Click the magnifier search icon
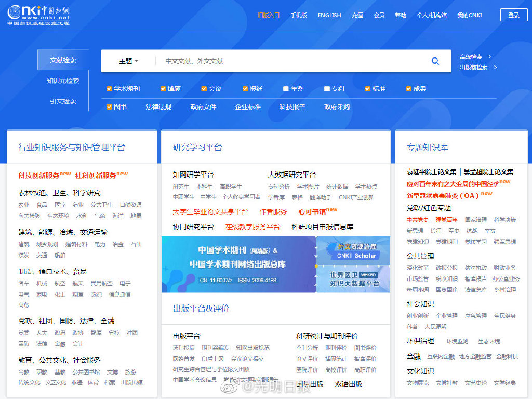The height and width of the screenshot is (399, 532). tap(435, 61)
